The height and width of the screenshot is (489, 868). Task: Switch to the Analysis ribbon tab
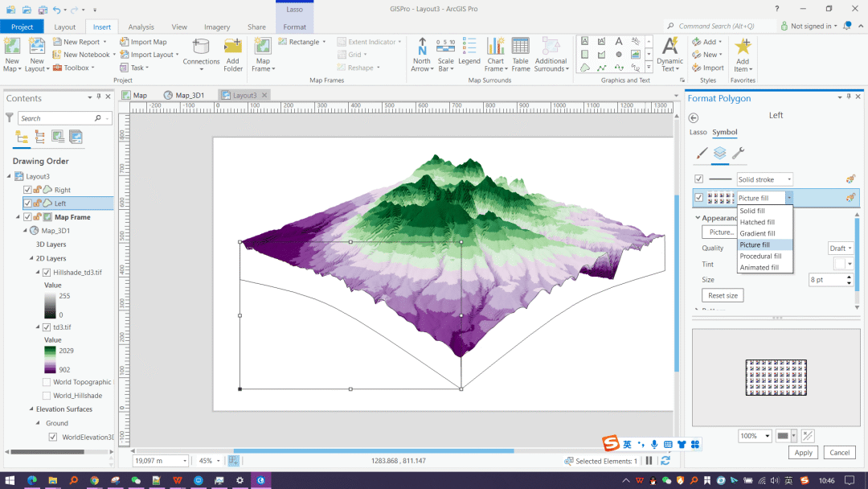tap(141, 27)
